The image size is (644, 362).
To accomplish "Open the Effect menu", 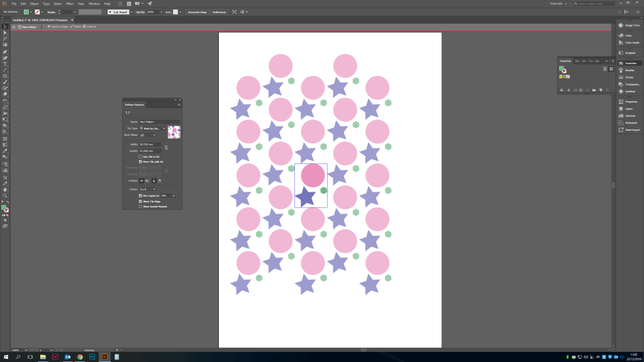I will [x=70, y=4].
